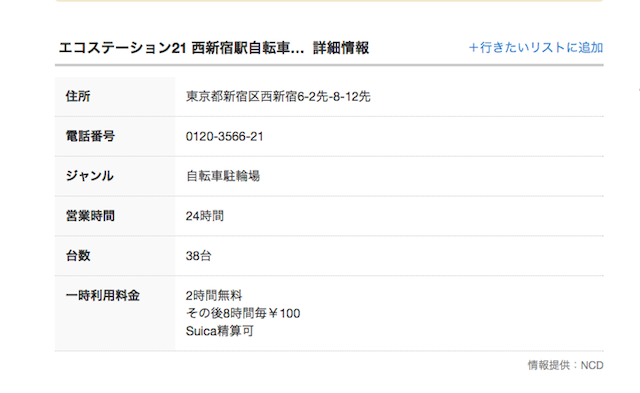Select the Suica精算可 text
The height and width of the screenshot is (393, 640).
[220, 331]
